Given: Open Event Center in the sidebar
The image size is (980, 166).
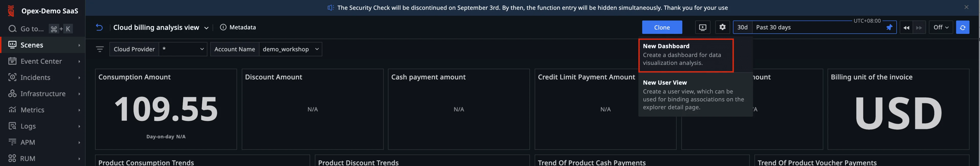Looking at the screenshot, I should [41, 61].
